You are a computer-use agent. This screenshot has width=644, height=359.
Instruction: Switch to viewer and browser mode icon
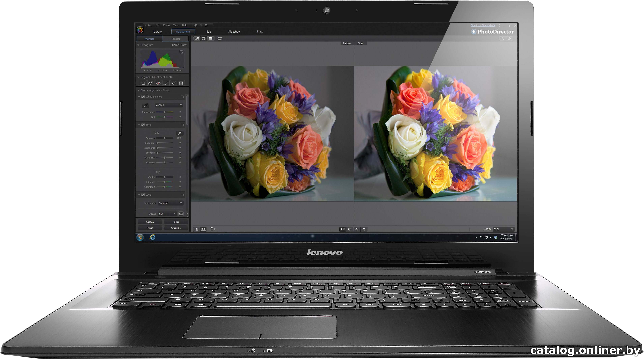point(197,39)
